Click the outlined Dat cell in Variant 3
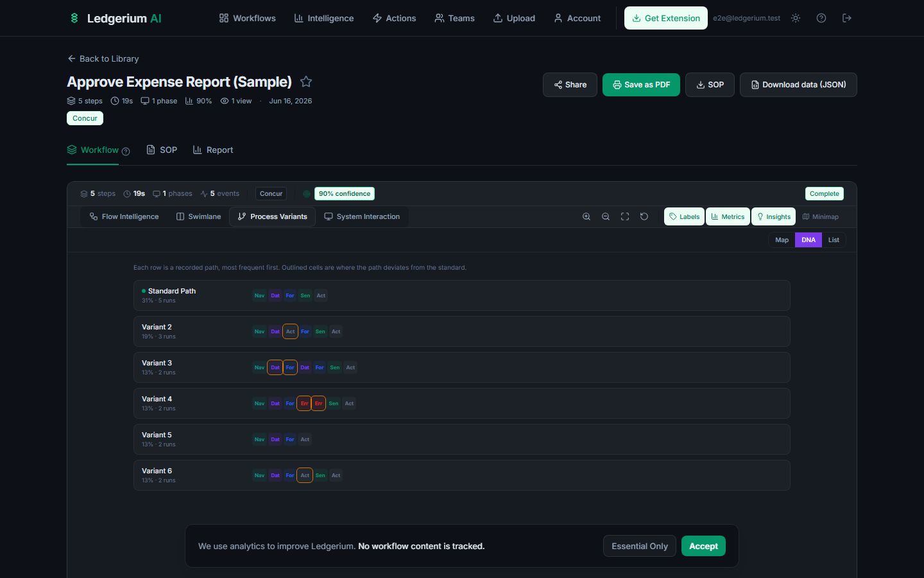The image size is (924, 578). (x=275, y=367)
